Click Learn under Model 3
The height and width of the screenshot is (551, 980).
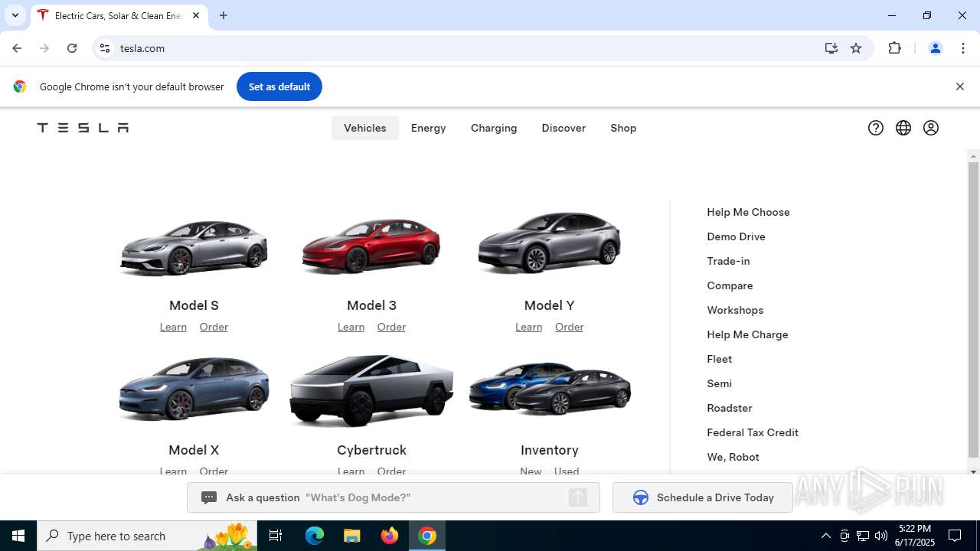pyautogui.click(x=351, y=327)
